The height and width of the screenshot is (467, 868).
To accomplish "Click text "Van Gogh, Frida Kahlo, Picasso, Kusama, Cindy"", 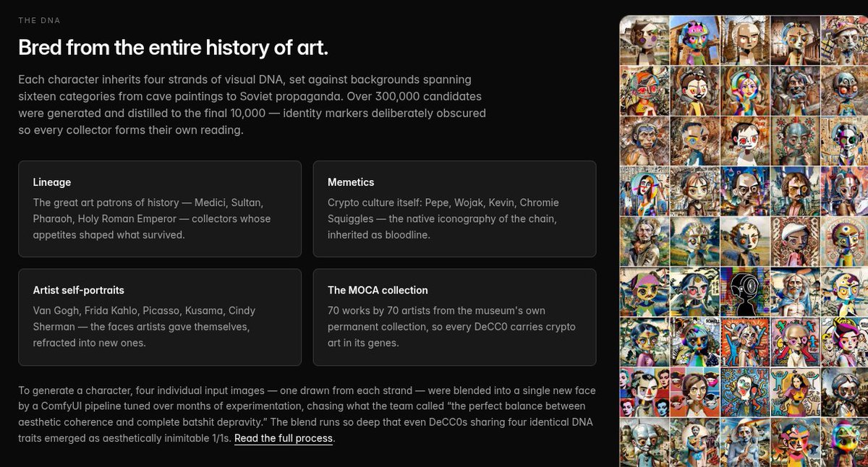I will point(144,311).
